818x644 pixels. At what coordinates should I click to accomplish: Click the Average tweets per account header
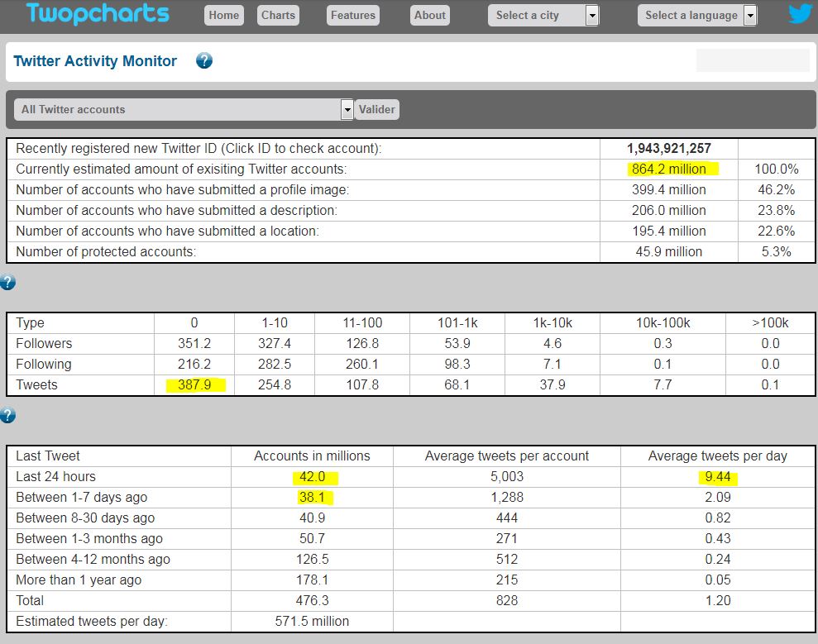click(x=506, y=456)
